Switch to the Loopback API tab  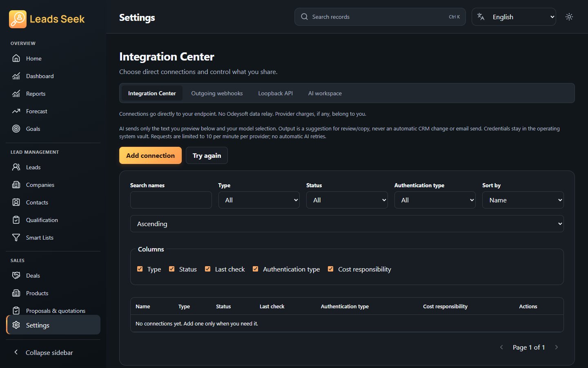pos(276,93)
